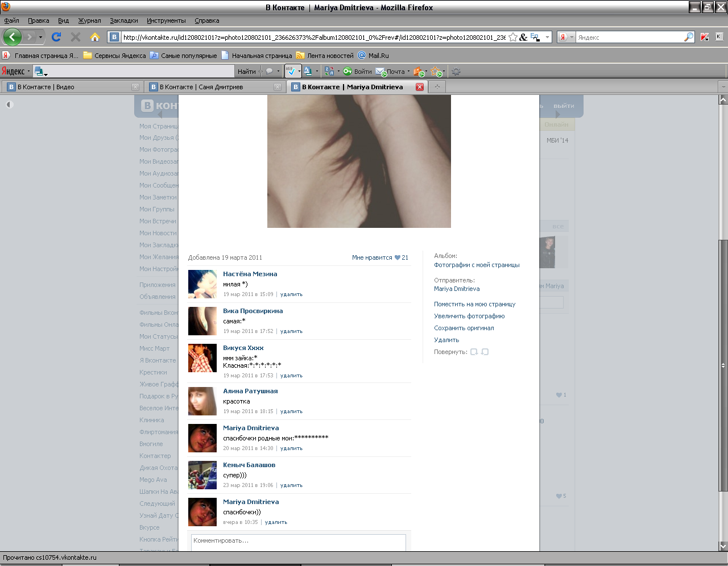Open the Самые популярные bookmark
Image resolution: width=728 pixels, height=566 pixels.
pos(183,56)
